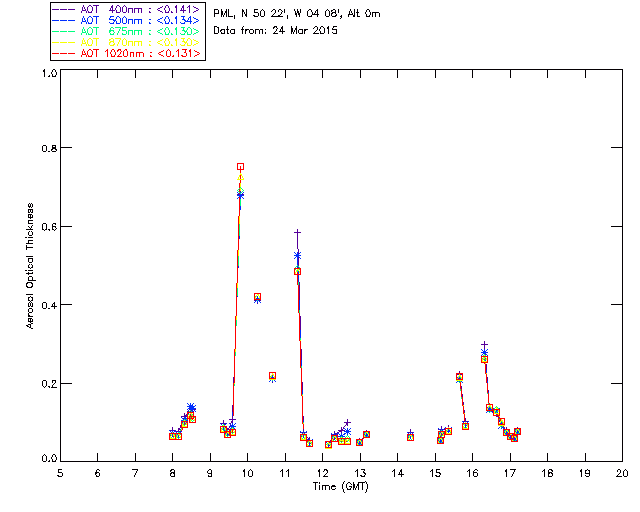Click the 1.0 y-axis tick label
The image size is (640, 512).
(x=49, y=73)
